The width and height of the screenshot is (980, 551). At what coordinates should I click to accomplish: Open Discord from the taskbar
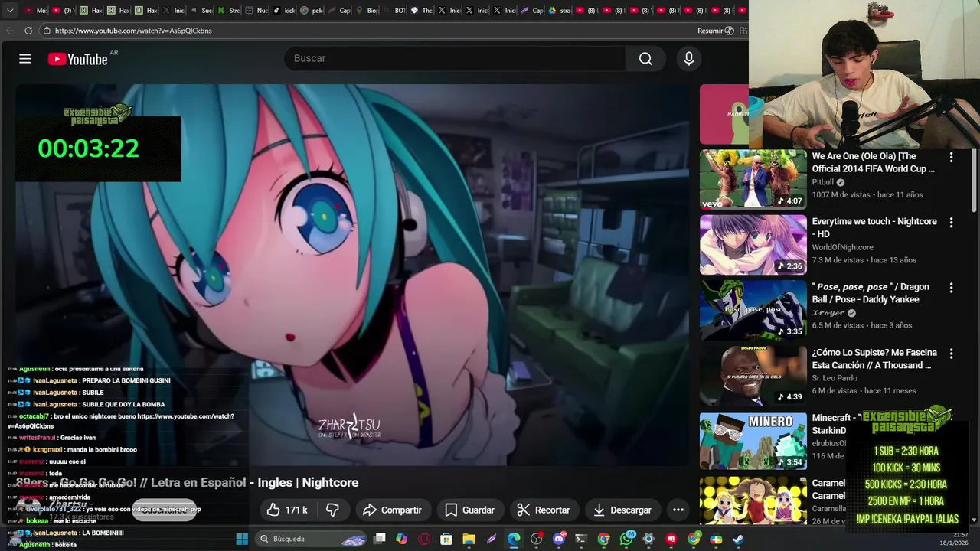tap(559, 539)
